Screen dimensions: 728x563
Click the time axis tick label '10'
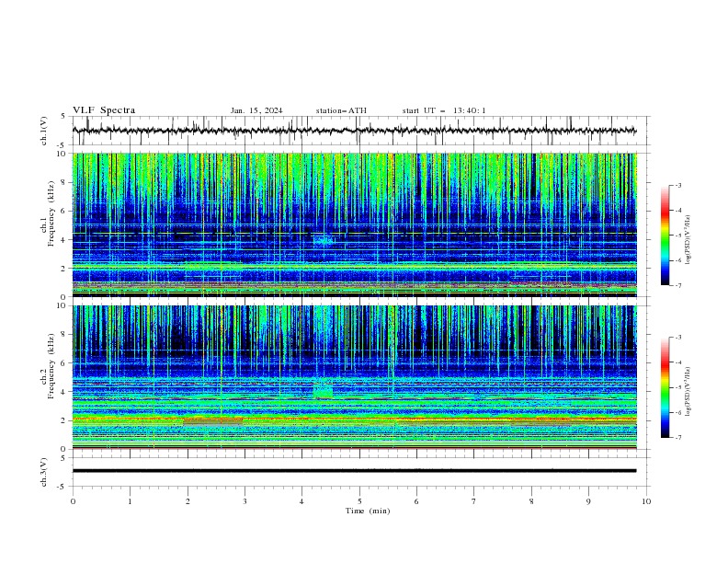tap(646, 501)
